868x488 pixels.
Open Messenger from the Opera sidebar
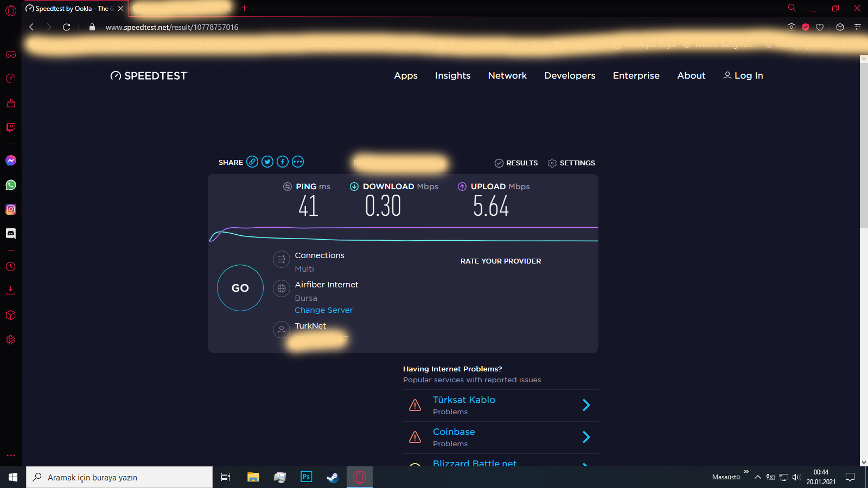[x=11, y=160]
